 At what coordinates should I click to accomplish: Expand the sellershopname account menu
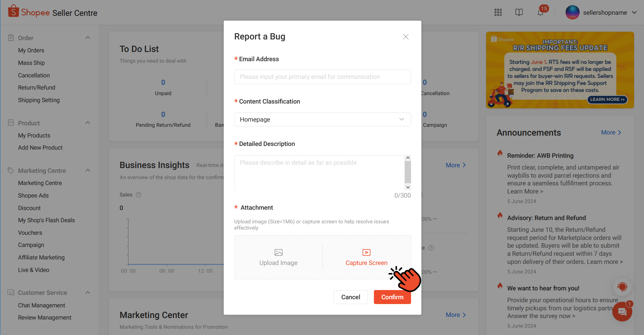pos(634,13)
